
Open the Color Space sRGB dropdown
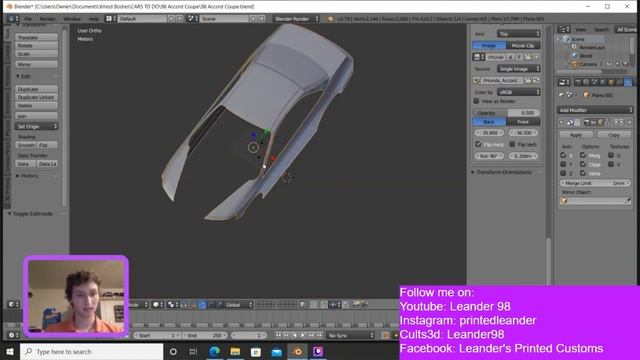[518, 92]
